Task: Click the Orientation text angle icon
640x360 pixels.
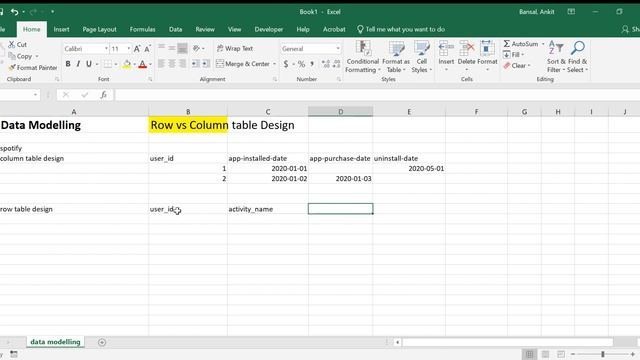Action: [196, 49]
